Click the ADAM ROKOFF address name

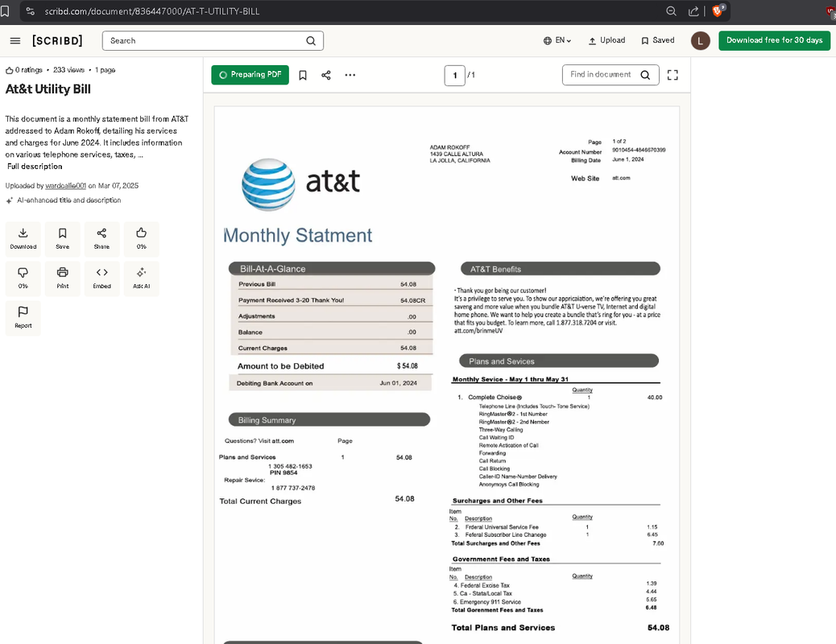click(x=449, y=147)
